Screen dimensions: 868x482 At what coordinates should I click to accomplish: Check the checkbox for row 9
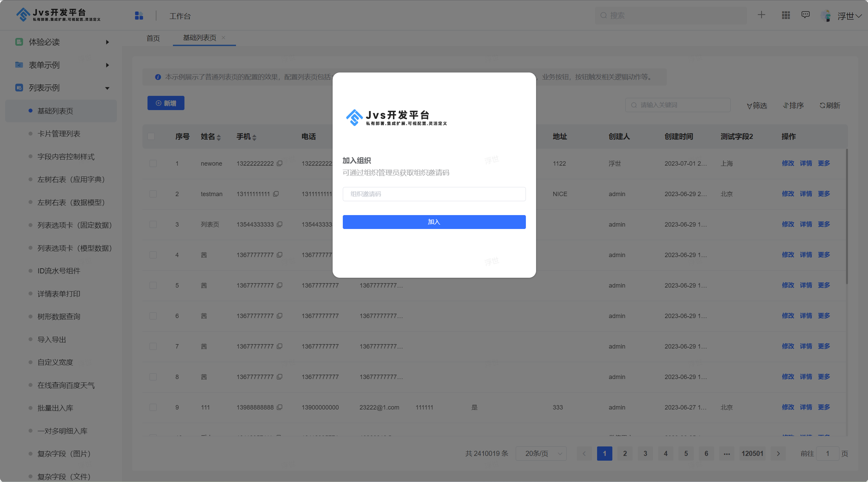pyautogui.click(x=153, y=407)
